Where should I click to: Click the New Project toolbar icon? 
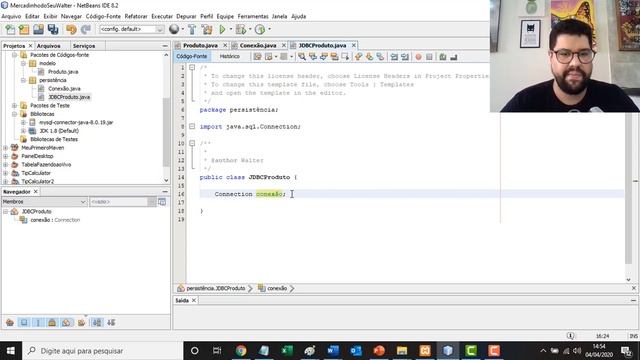coord(24,29)
